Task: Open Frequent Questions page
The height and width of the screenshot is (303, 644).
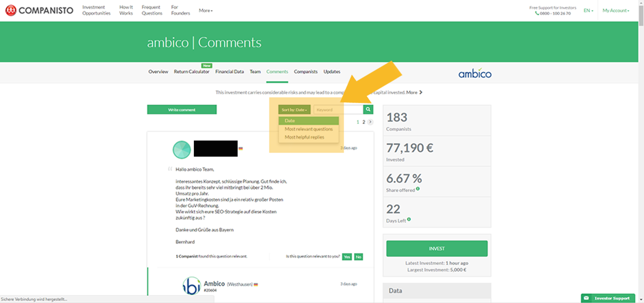Action: 152,10
